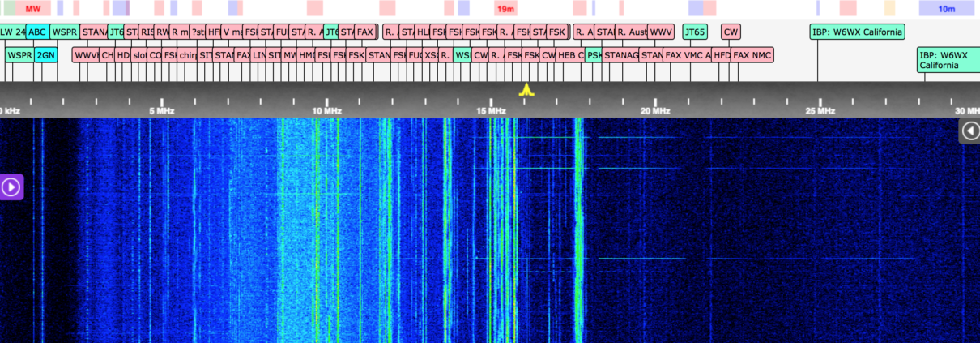Select the FAX NMC station label
Viewport: 980px width, 343px height.
point(752,55)
